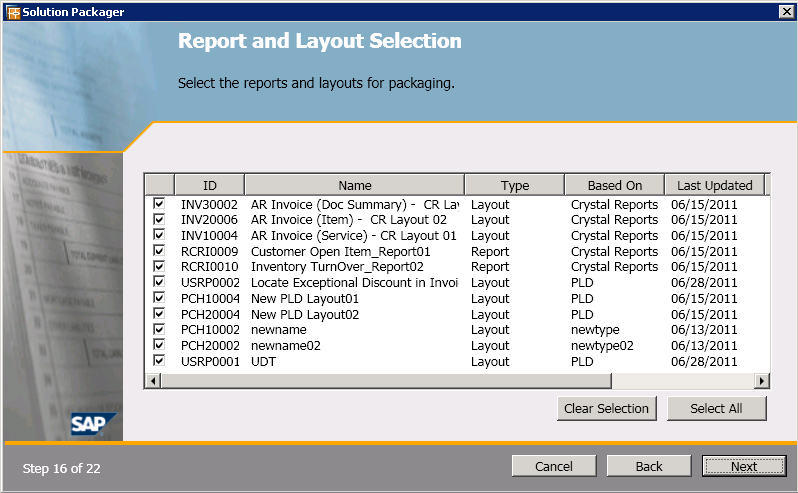The height and width of the screenshot is (493, 798).
Task: Cancel the Solution Packager wizard
Action: click(x=554, y=466)
